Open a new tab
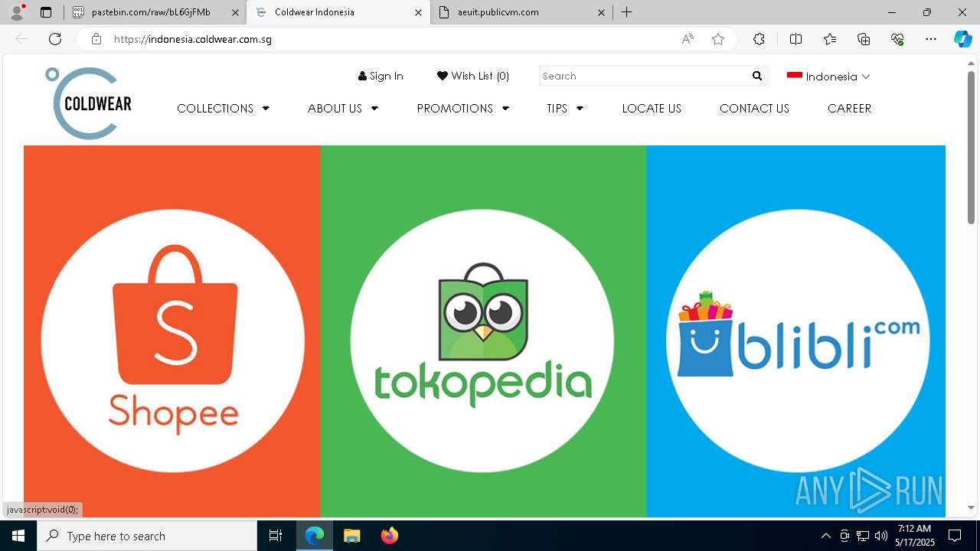This screenshot has height=551, width=980. (626, 12)
